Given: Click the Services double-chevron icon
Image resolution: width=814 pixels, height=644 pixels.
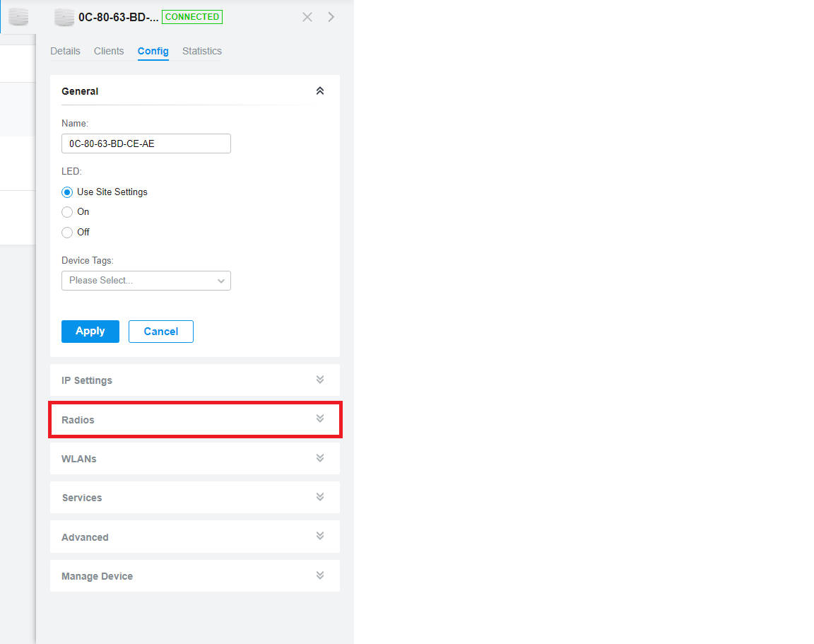Looking at the screenshot, I should coord(320,497).
